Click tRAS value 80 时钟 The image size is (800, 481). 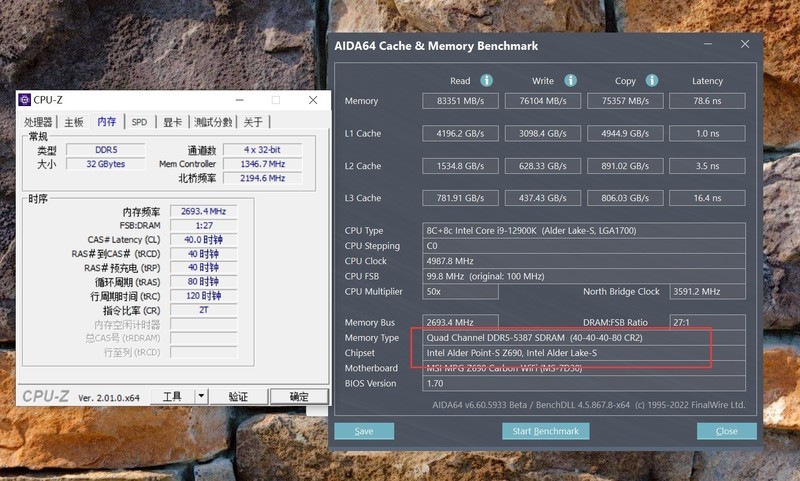(204, 282)
